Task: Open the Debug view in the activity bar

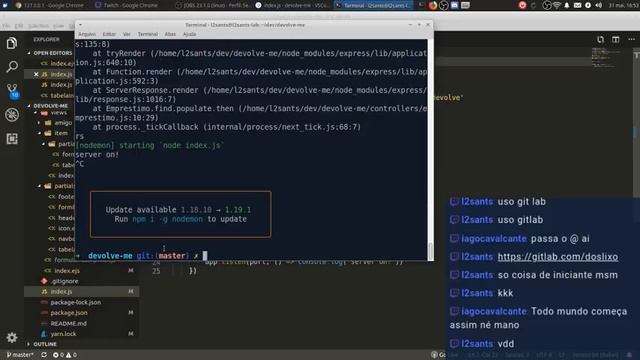Action: pyautogui.click(x=12, y=115)
